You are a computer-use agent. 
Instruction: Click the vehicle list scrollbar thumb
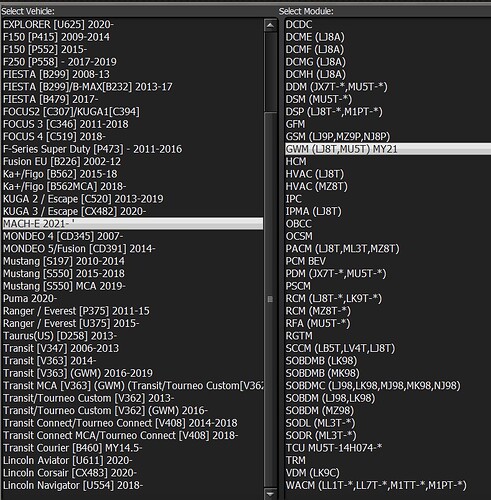click(270, 299)
